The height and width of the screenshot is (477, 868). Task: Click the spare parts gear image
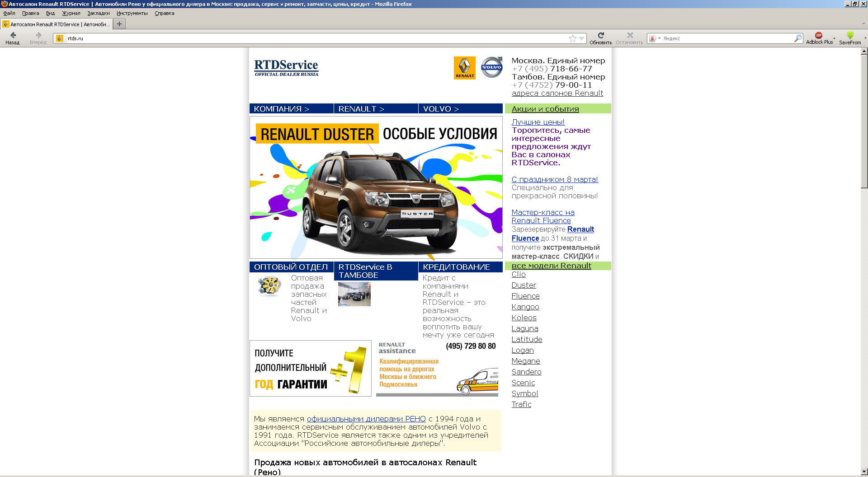pos(270,286)
